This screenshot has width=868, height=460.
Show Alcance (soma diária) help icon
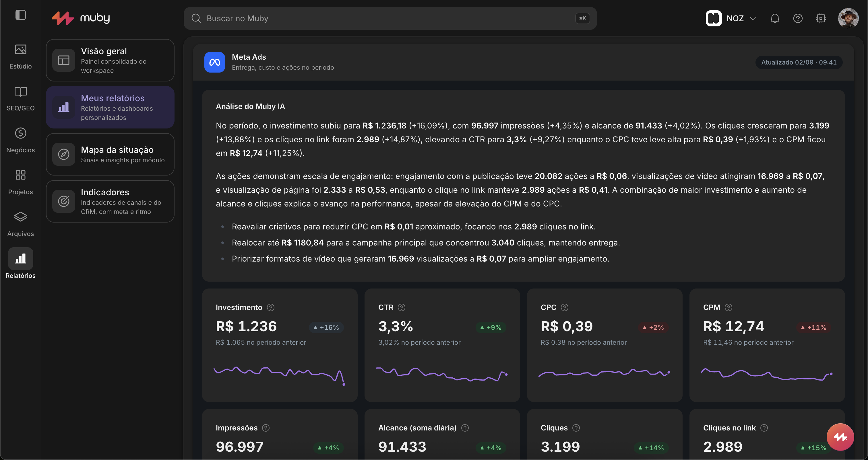(465, 428)
